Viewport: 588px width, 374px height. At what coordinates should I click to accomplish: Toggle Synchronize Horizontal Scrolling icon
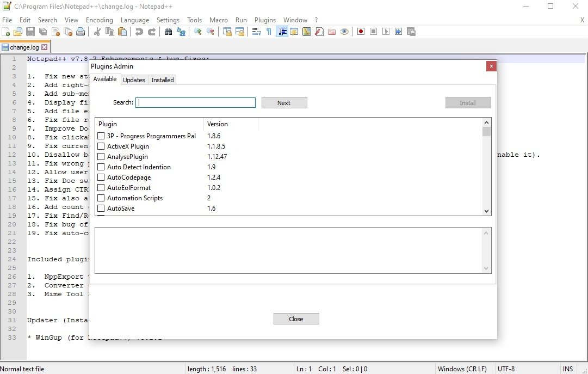tap(240, 32)
